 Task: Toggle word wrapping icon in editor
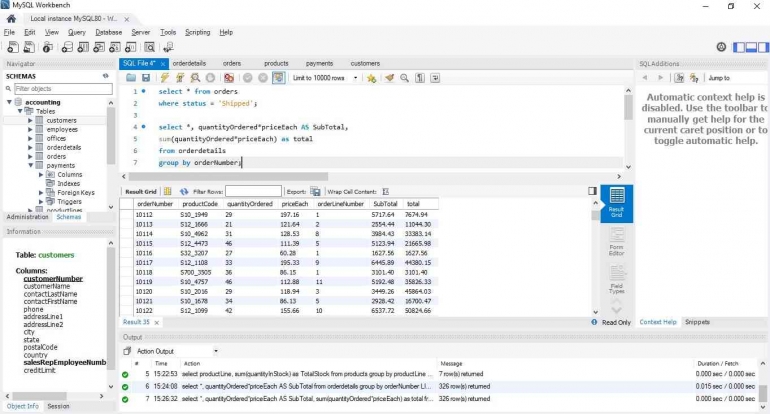(435, 78)
